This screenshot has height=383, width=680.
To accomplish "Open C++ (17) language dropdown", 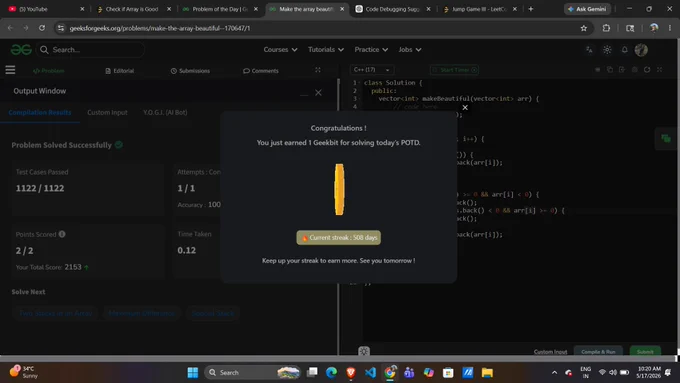I will pyautogui.click(x=372, y=70).
